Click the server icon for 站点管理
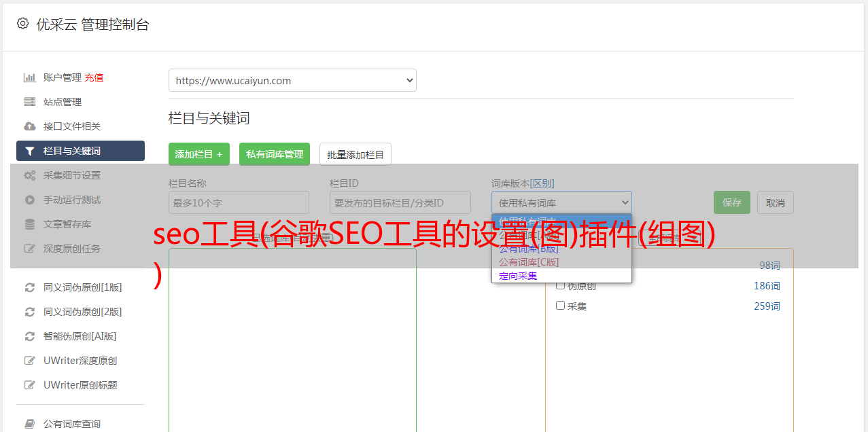The width and height of the screenshot is (868, 432). [x=29, y=102]
